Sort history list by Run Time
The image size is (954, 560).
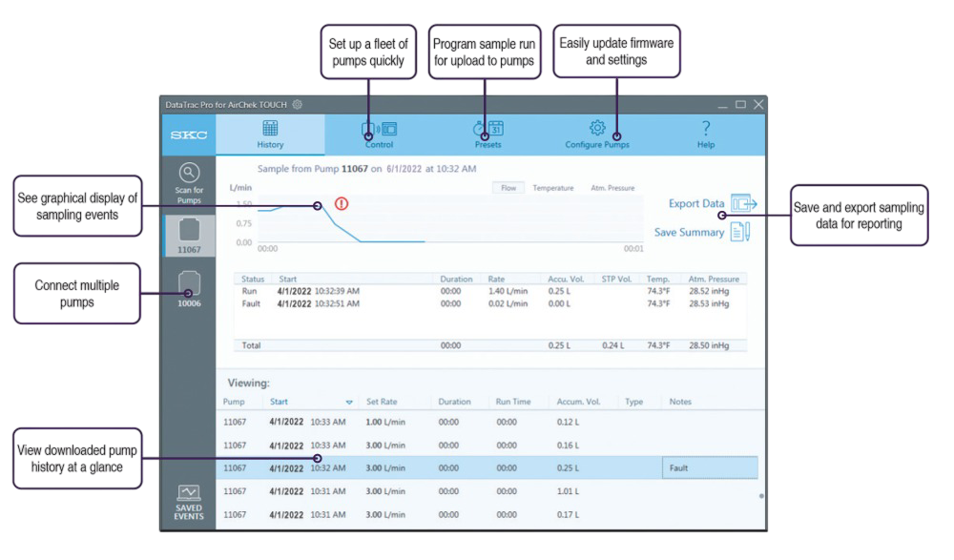(513, 402)
